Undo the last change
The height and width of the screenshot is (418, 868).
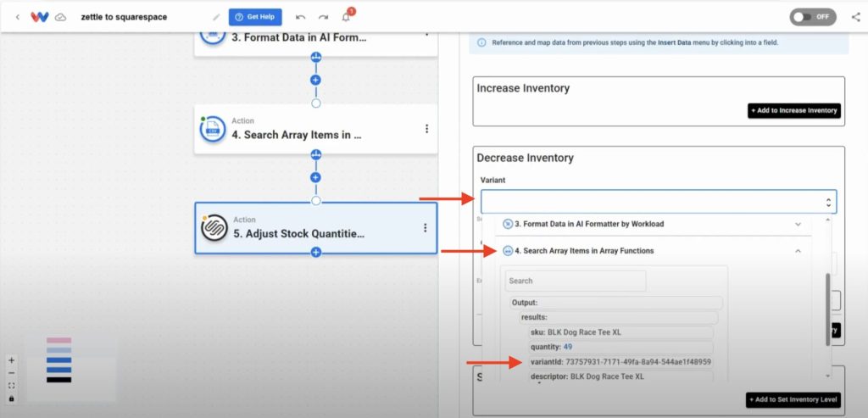click(x=301, y=17)
